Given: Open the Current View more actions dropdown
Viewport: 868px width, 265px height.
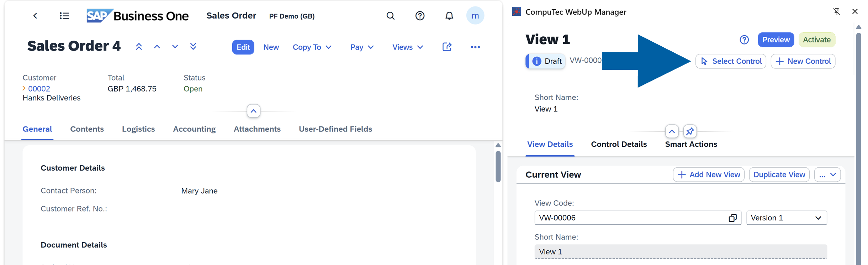Looking at the screenshot, I should coord(827,175).
